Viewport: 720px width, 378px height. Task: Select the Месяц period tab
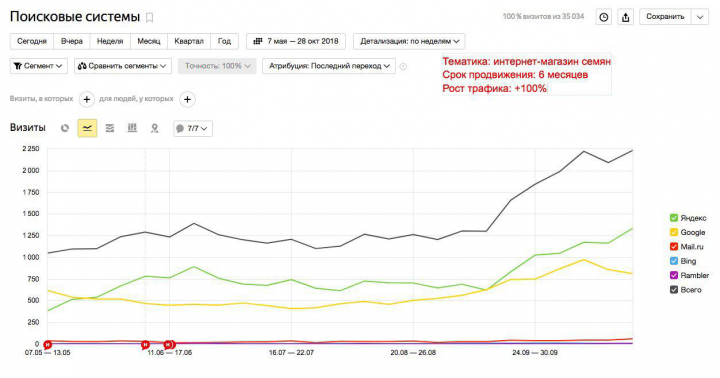[149, 41]
